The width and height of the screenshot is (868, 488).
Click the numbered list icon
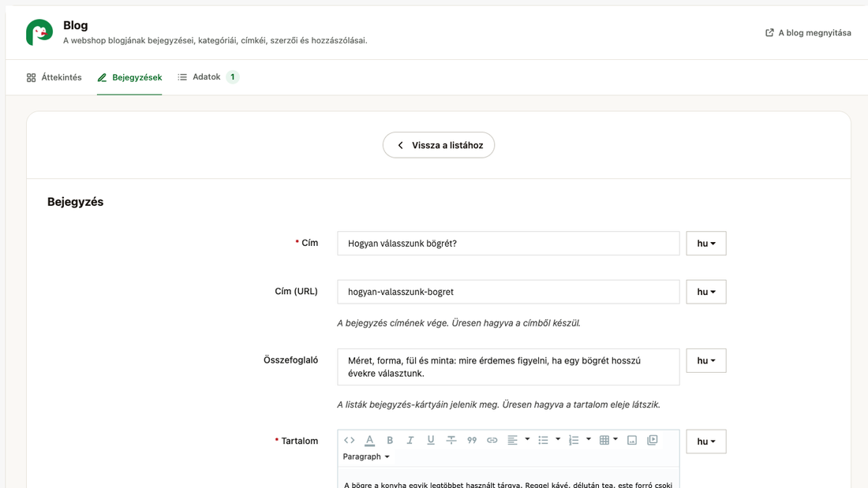coord(574,441)
